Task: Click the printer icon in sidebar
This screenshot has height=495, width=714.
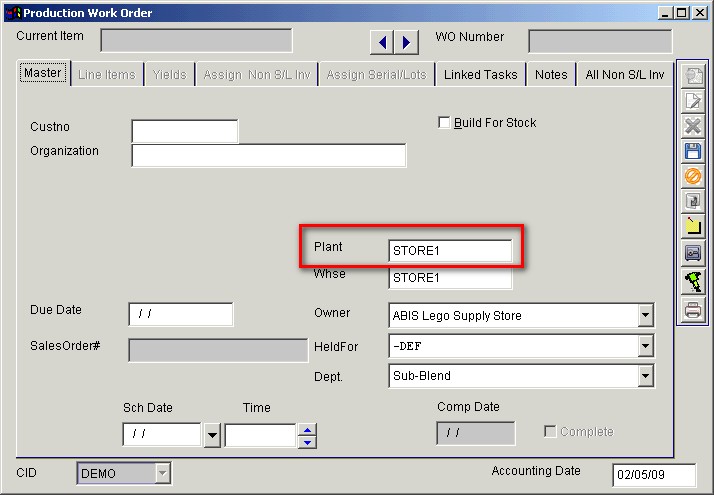Action: (692, 311)
